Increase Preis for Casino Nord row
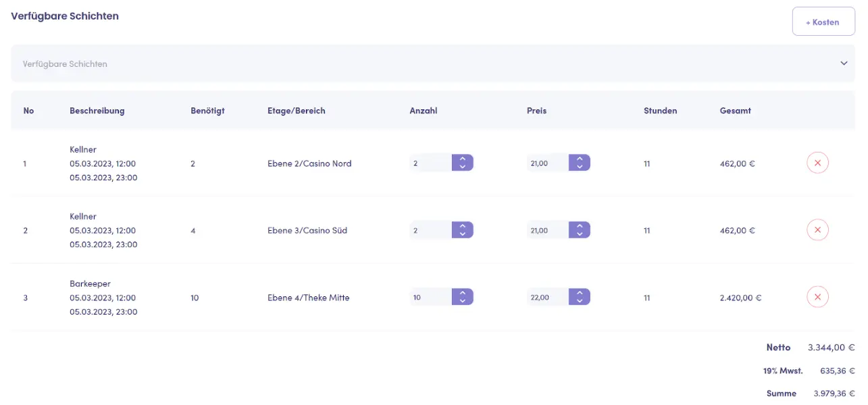 (580, 159)
